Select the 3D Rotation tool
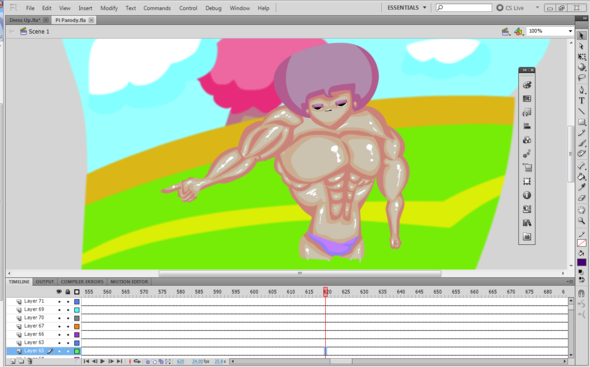This screenshot has height=367, width=590. [582, 67]
